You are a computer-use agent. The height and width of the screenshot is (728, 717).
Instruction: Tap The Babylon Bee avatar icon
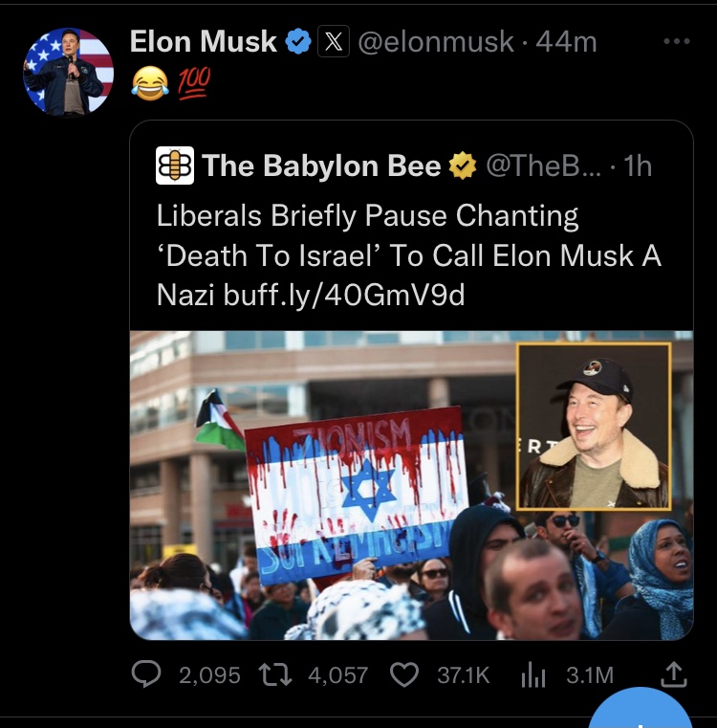coord(175,165)
